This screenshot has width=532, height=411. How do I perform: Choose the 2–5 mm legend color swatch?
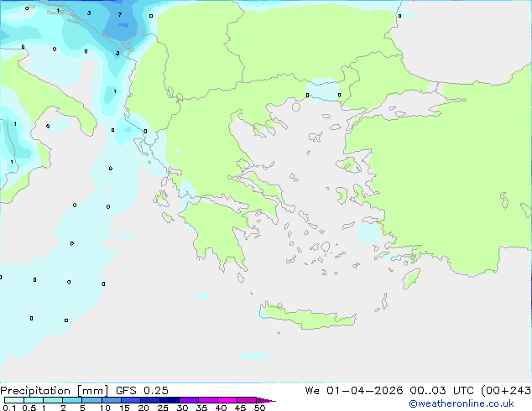pyautogui.click(x=72, y=400)
